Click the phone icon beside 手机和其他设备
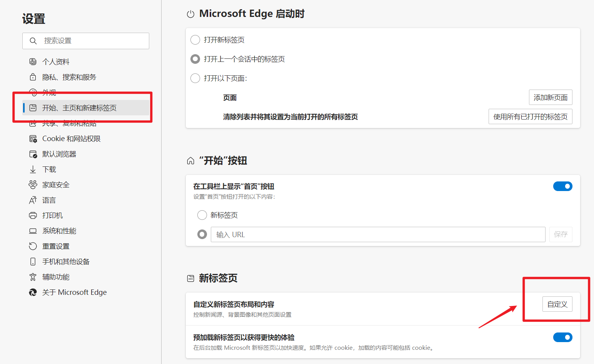 coord(33,261)
